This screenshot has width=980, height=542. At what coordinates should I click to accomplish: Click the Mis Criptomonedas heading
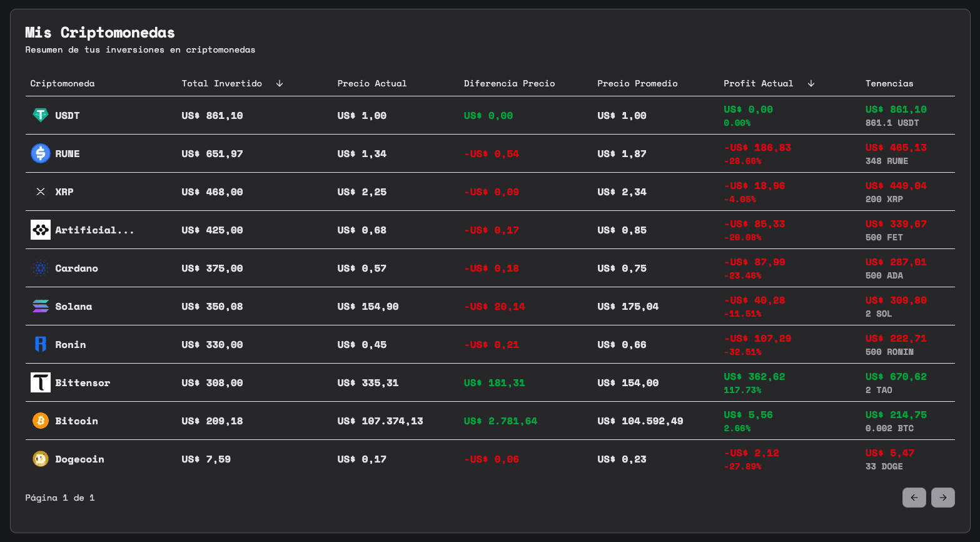[x=100, y=33]
